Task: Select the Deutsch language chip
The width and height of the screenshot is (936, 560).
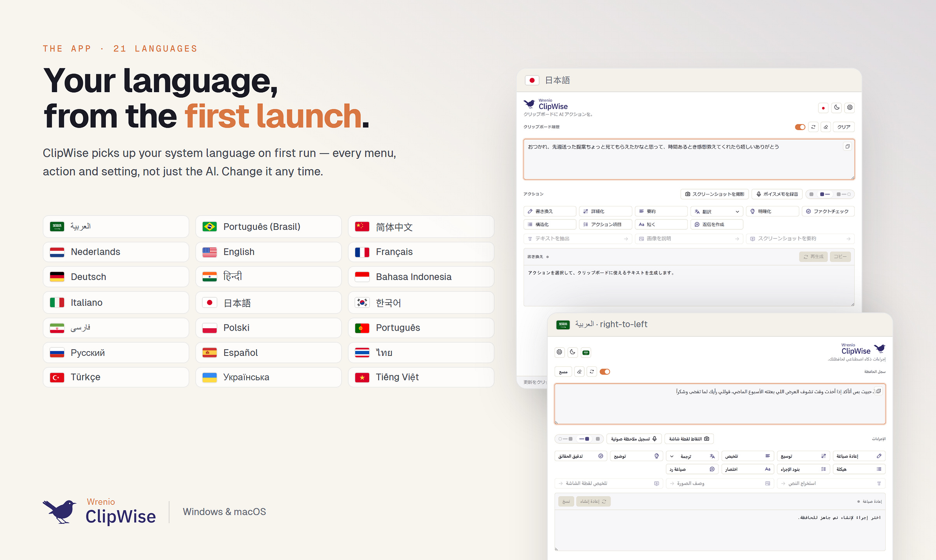Action: [116, 277]
